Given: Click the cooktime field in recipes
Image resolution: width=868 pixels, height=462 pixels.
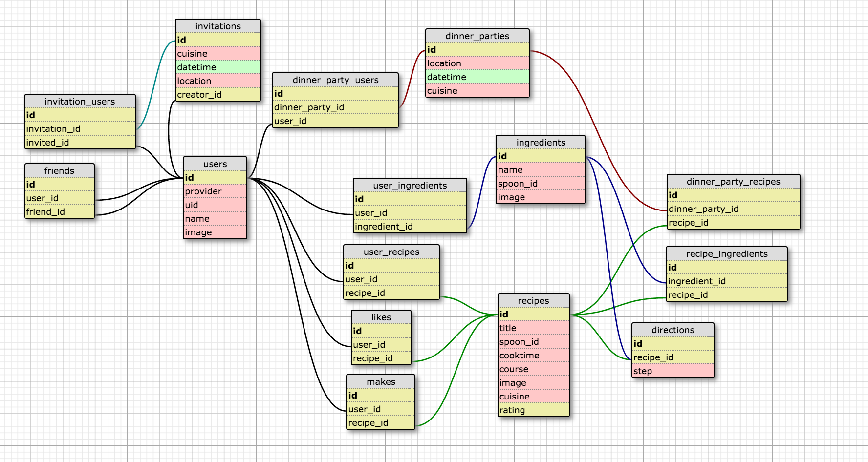Looking at the screenshot, I should (x=534, y=356).
